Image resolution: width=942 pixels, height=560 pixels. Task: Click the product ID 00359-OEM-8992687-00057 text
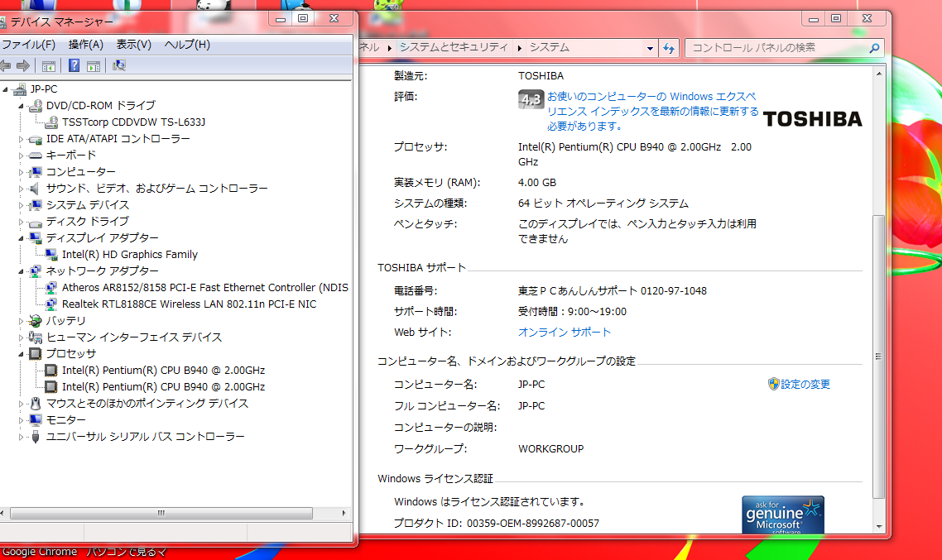[533, 524]
